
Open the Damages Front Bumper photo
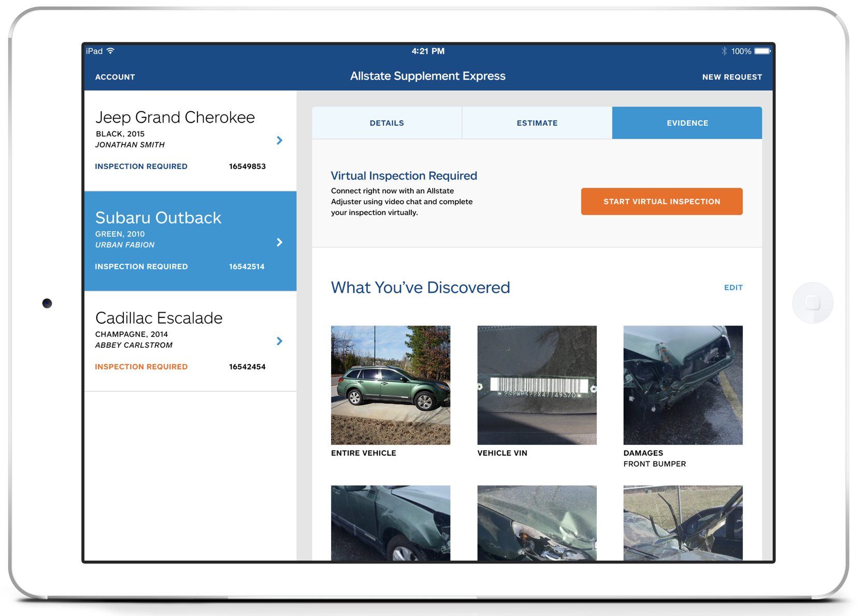(683, 385)
